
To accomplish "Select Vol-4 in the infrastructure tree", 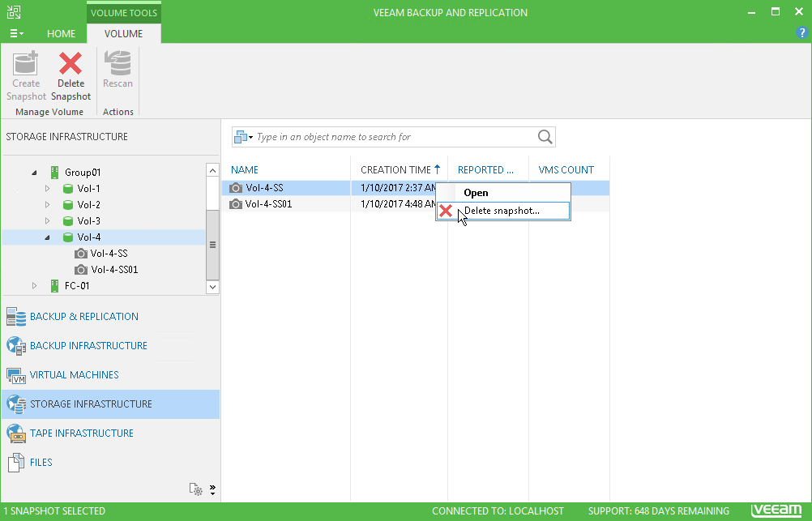I will click(x=88, y=237).
